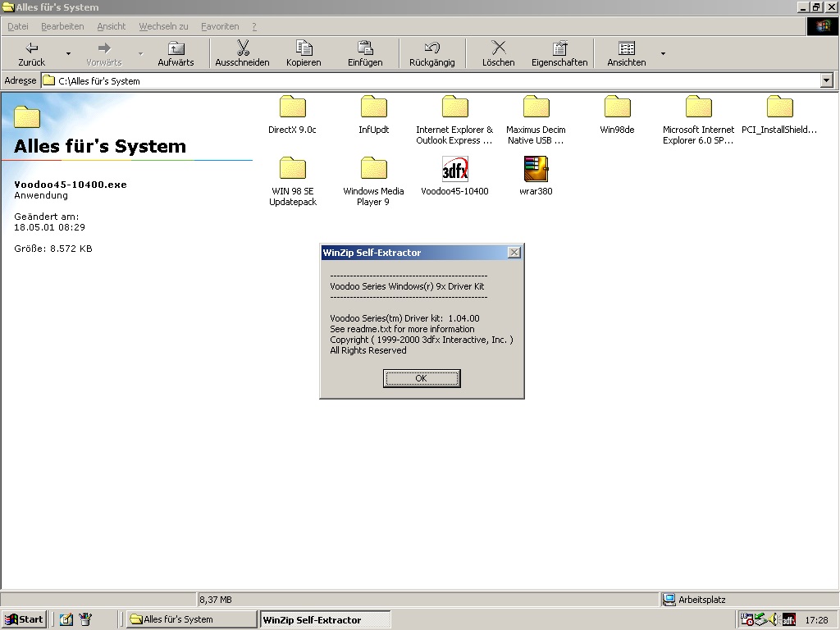Click the Löschen delete icon
This screenshot has width=840, height=630.
pos(498,48)
